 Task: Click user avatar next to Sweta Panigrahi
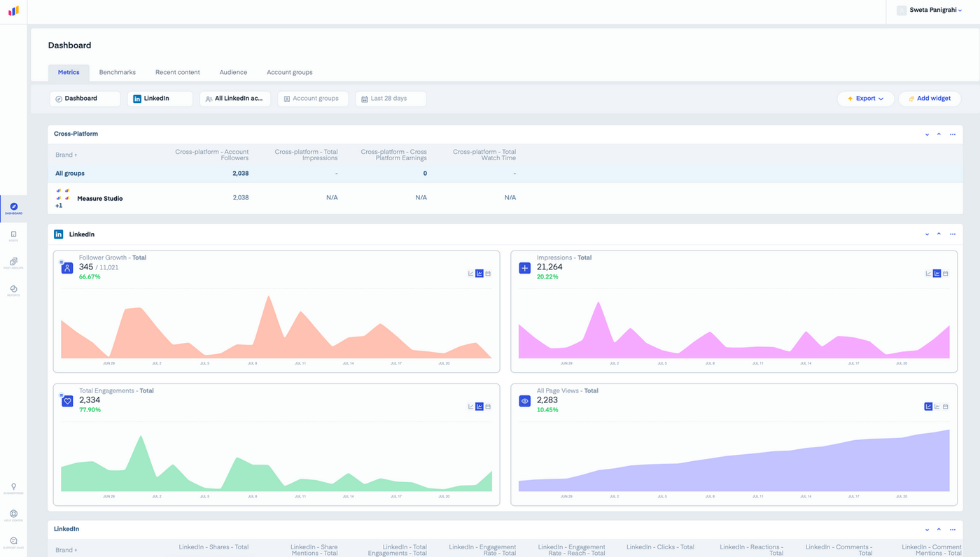(902, 10)
